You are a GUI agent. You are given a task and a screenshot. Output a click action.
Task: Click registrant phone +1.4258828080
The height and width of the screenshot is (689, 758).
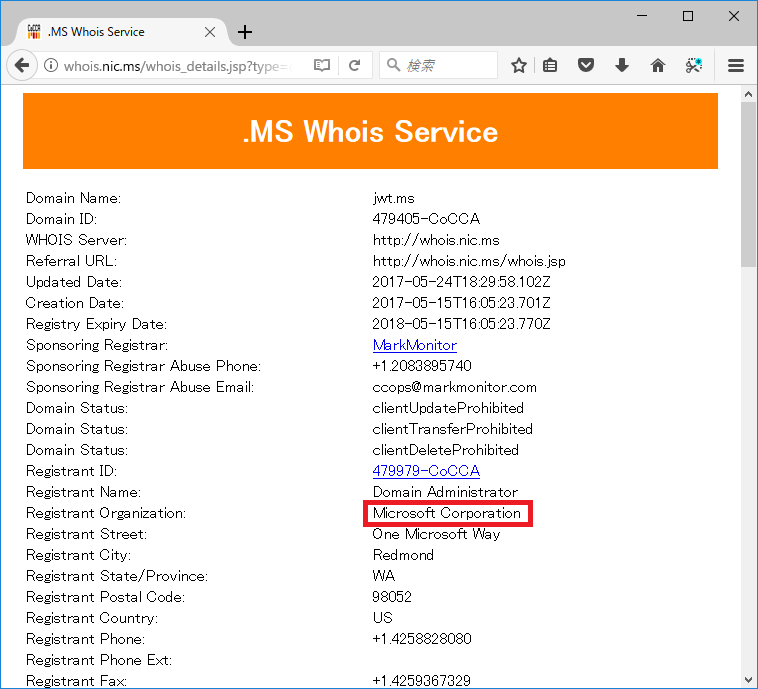[x=422, y=639]
